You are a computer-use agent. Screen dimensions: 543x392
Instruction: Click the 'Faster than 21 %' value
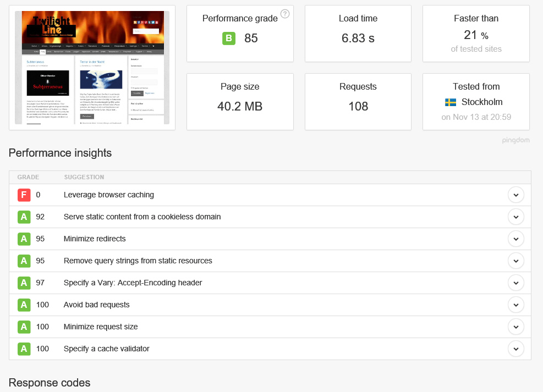tap(476, 35)
